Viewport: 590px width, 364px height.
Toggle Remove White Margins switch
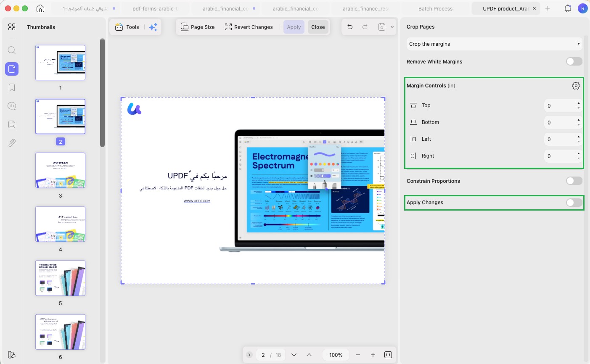click(x=574, y=61)
